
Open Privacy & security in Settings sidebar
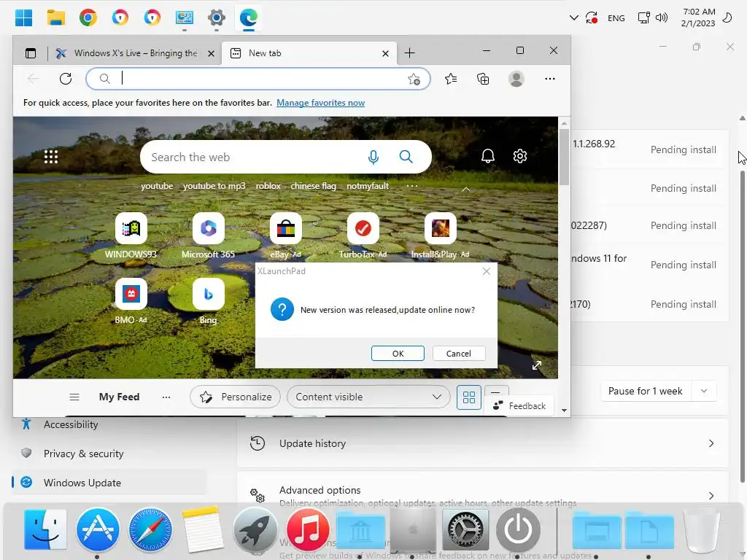point(109,454)
